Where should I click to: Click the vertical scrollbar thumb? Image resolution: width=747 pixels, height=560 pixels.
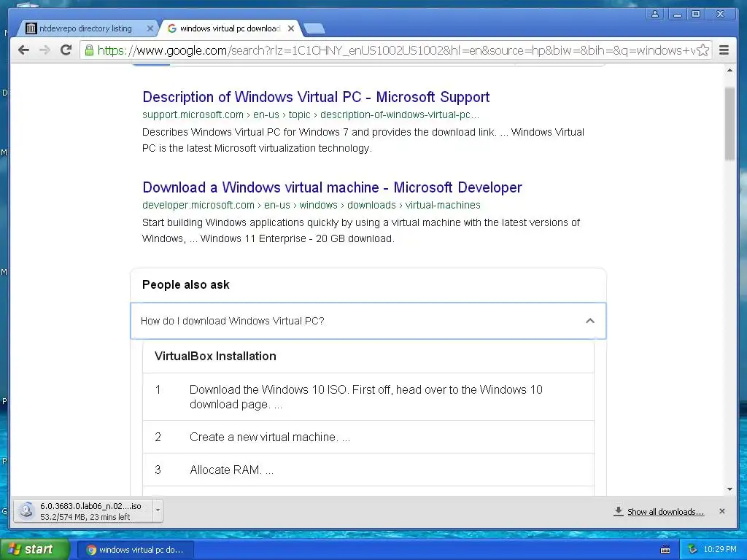(729, 124)
